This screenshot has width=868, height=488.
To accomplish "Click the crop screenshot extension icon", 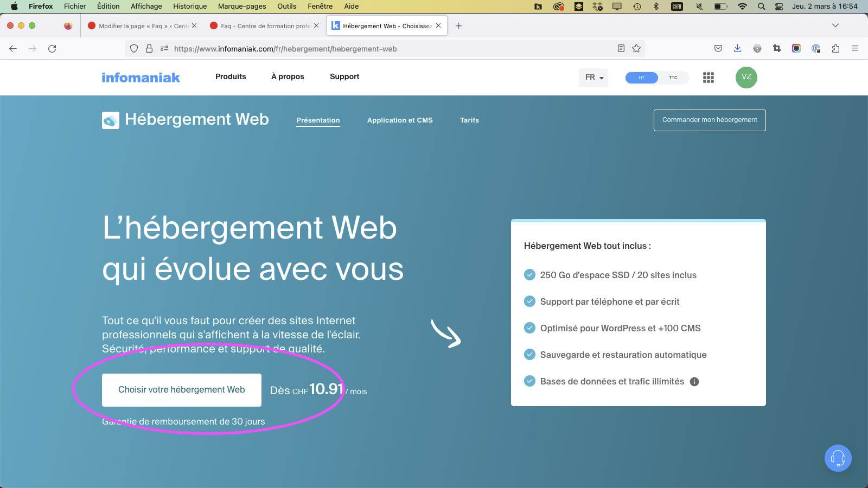I will [x=777, y=49].
